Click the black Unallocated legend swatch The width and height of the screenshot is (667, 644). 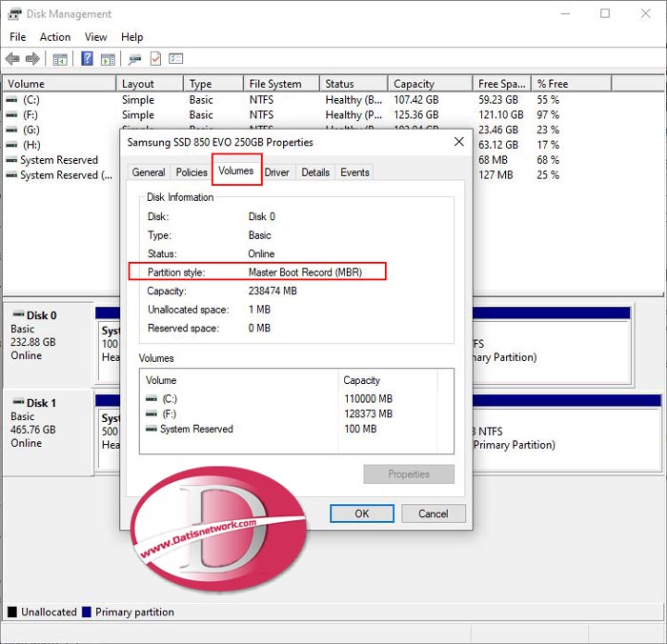pos(12,612)
